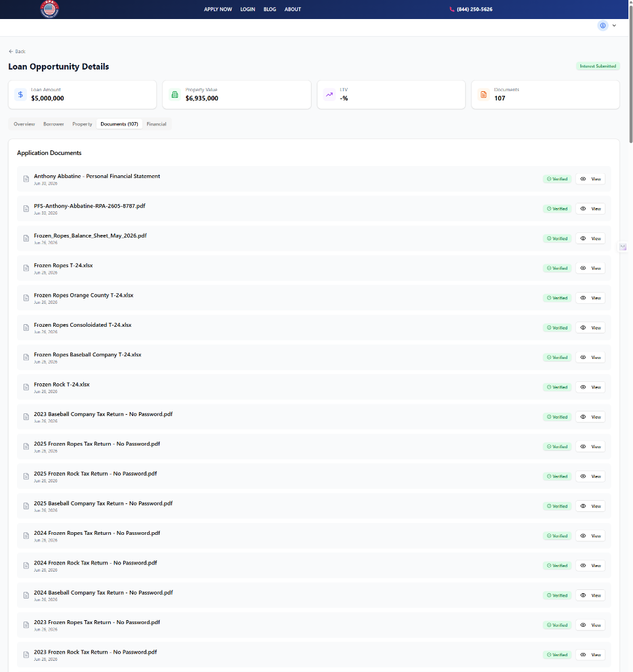View Frozen Ropes T-24.xlsx document
The height and width of the screenshot is (672, 633).
pos(590,268)
